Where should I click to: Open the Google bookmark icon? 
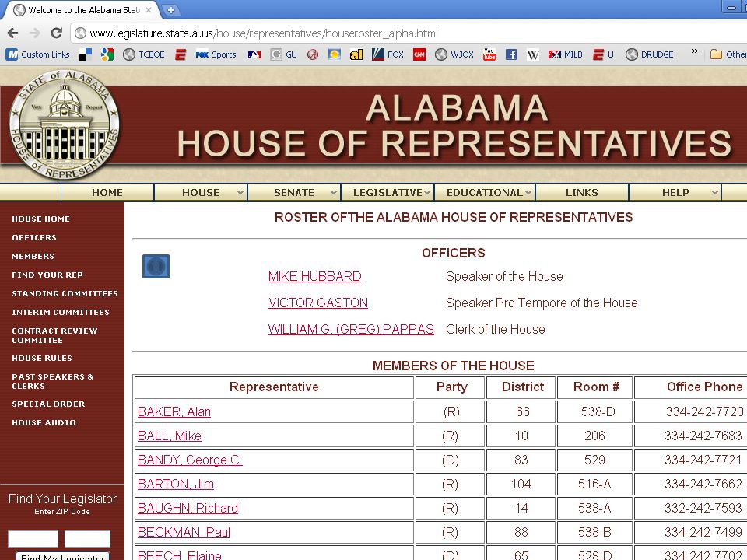[107, 54]
